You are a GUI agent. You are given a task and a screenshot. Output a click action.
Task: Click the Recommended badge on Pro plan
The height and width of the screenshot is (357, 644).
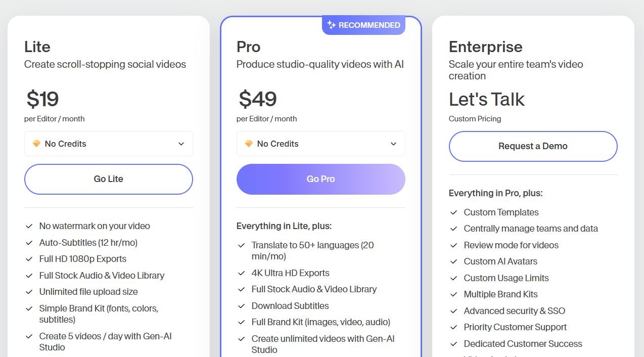point(363,25)
